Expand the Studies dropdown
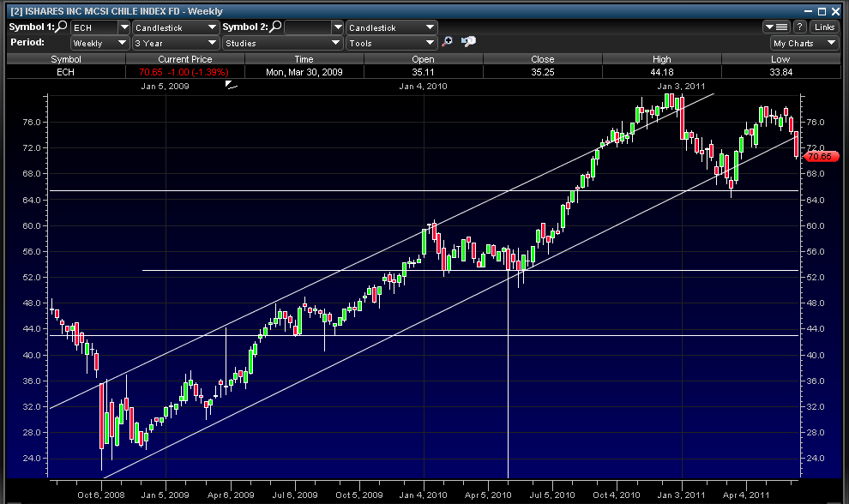The image size is (849, 504). (x=283, y=43)
